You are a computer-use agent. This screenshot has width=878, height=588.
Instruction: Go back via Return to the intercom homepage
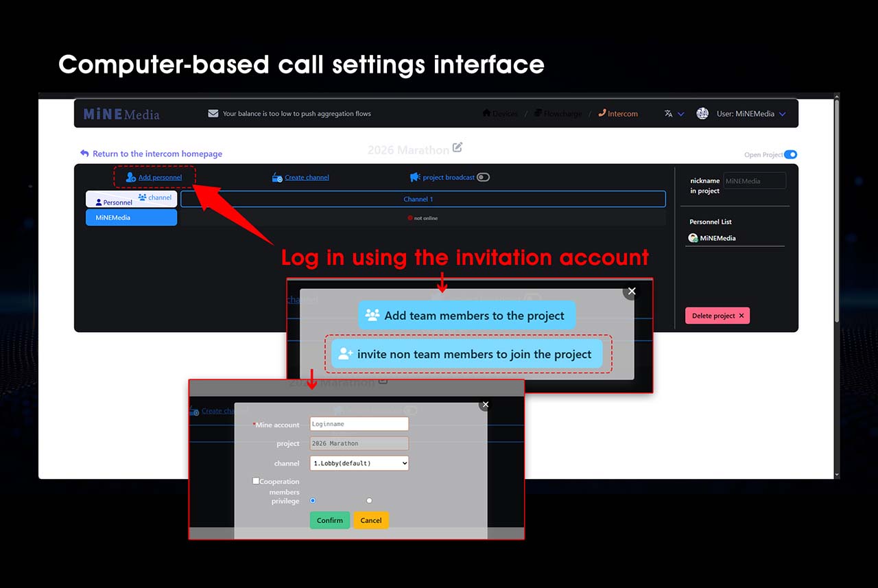point(151,154)
